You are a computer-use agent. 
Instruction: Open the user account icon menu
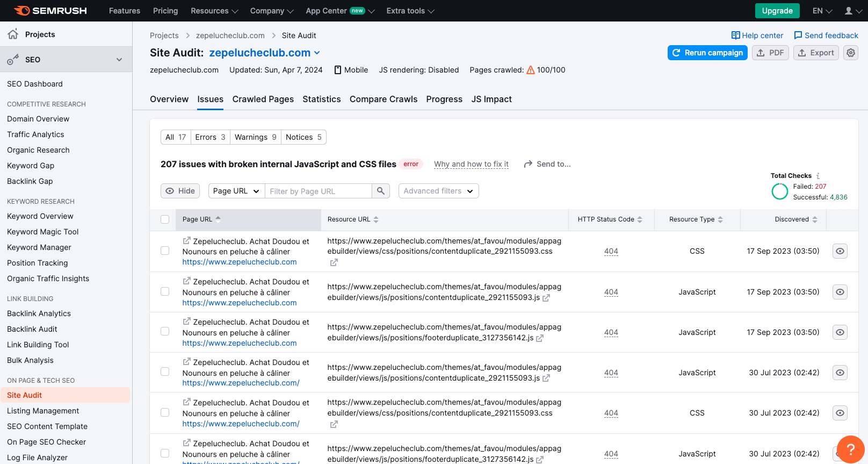pos(853,11)
